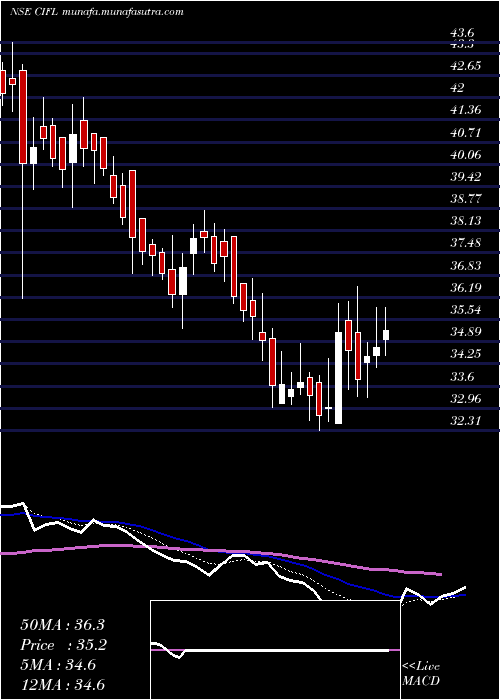Click the NSE CIFL munafasutra.com chart title
Viewport: 500px width, 700px height.
coord(96,12)
